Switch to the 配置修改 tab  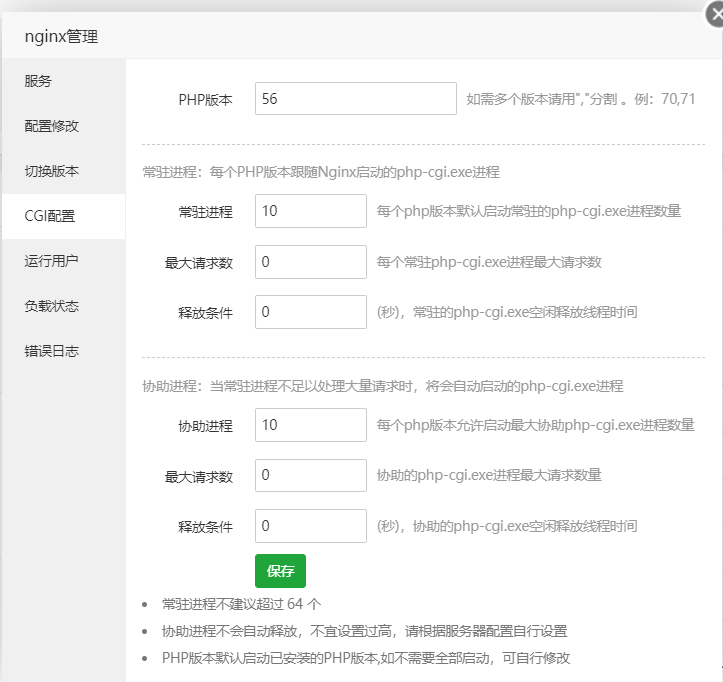(x=64, y=126)
